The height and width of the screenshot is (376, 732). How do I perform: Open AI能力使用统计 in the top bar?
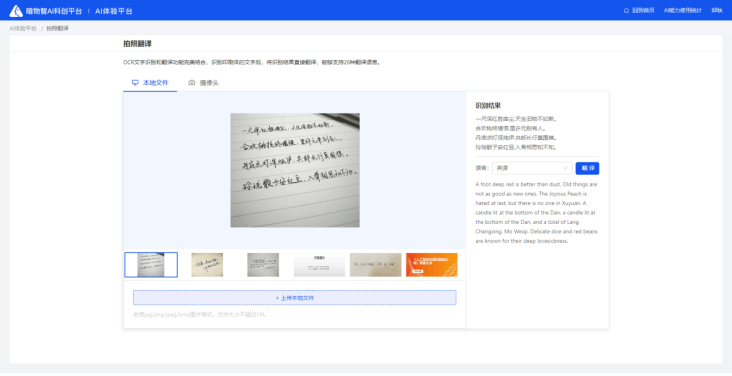coord(683,11)
